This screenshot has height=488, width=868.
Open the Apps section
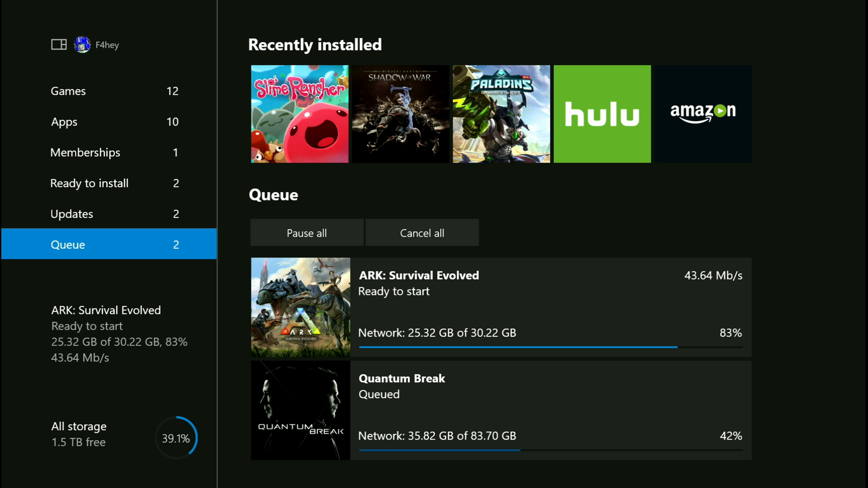(109, 122)
